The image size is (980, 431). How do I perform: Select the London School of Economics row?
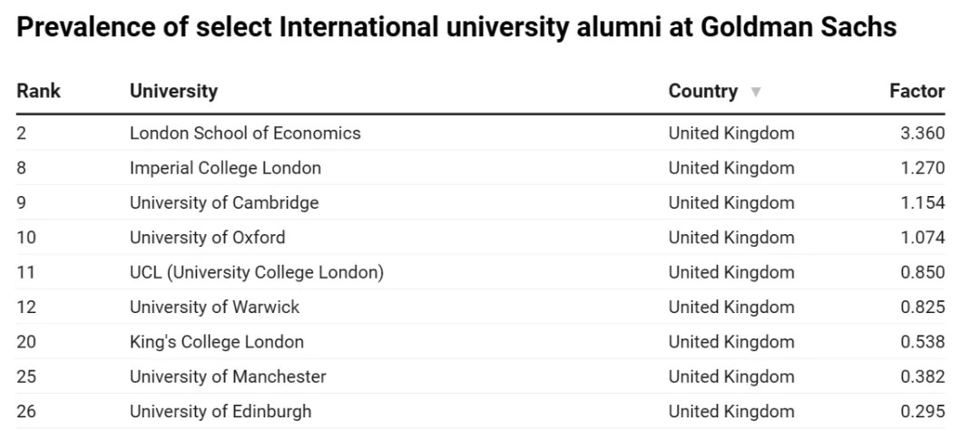click(x=245, y=133)
